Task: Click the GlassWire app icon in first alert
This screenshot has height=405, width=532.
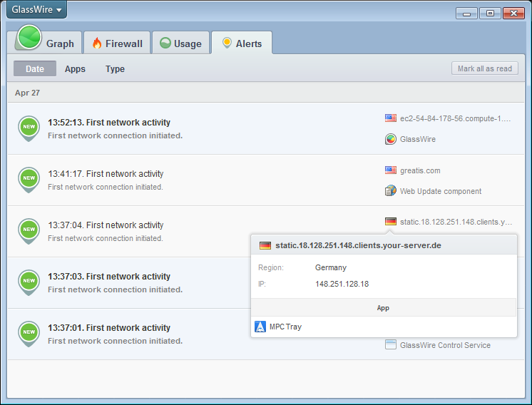Action: pos(391,139)
